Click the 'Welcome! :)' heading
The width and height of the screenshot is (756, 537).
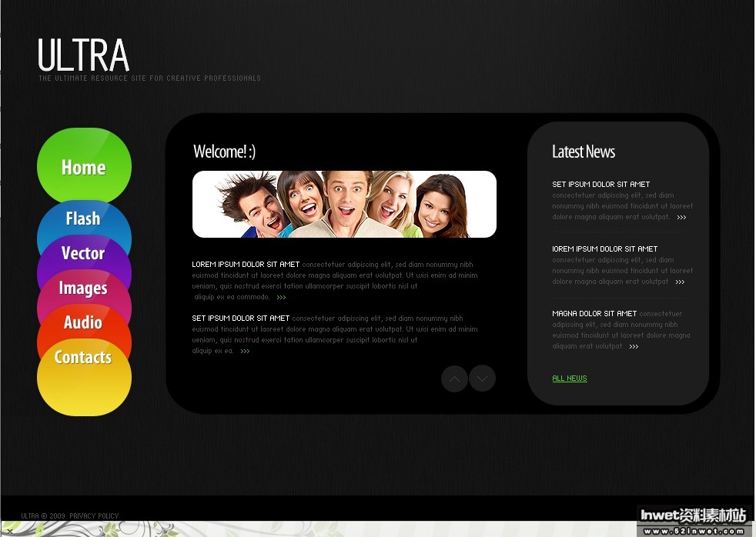[x=224, y=152]
